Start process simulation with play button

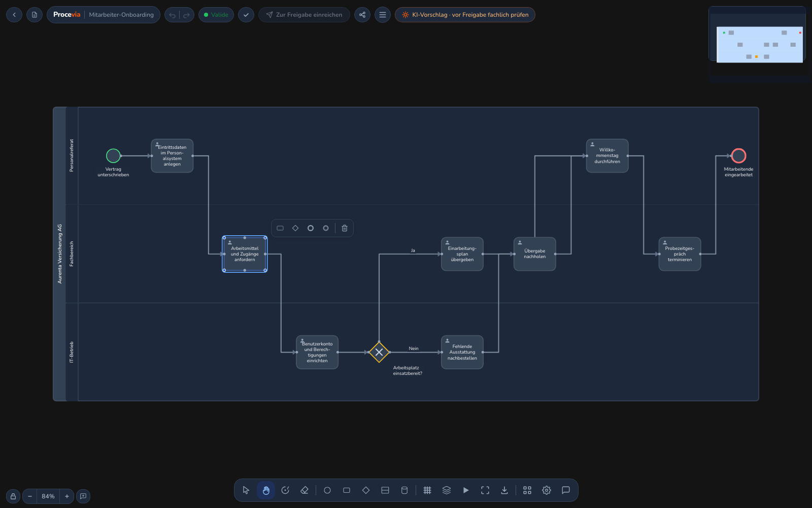pos(466,490)
